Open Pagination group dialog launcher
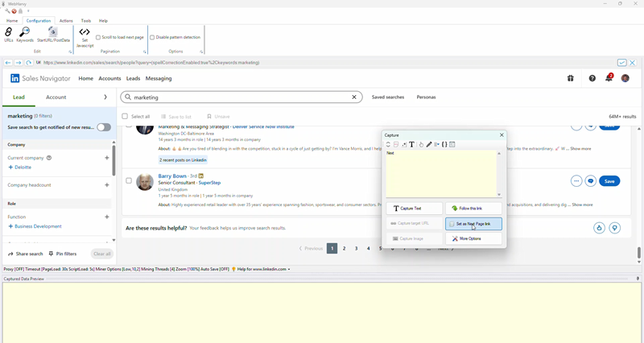The height and width of the screenshot is (343, 644). pos(145,52)
